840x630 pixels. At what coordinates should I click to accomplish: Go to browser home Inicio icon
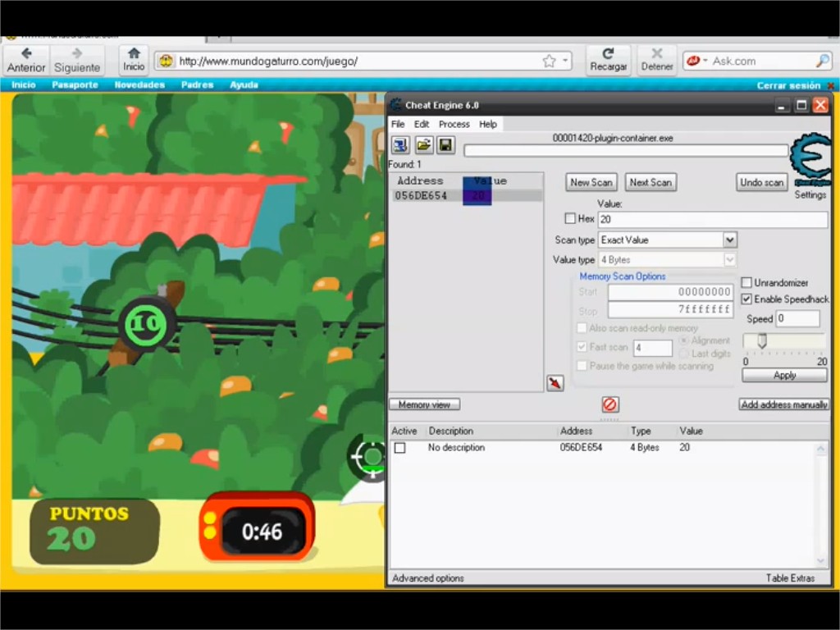(134, 60)
